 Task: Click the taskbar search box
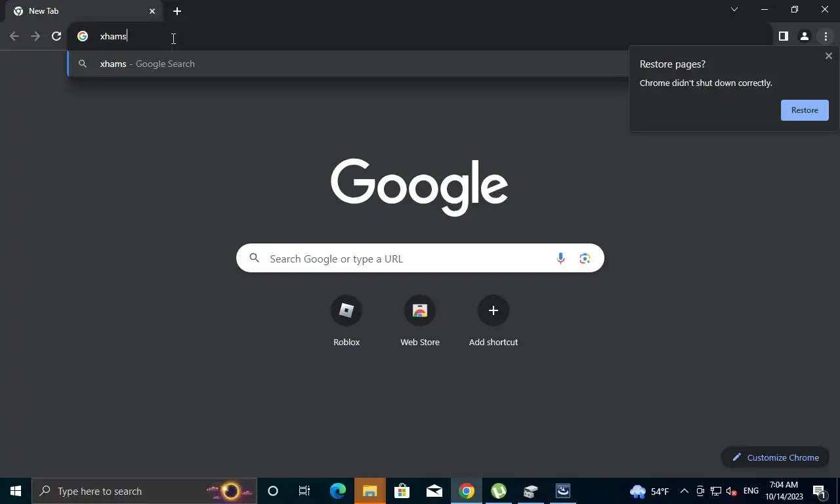144,491
